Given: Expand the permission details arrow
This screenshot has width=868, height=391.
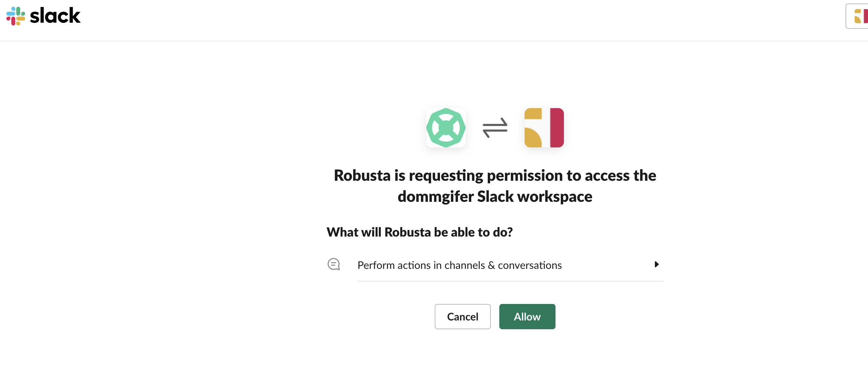Looking at the screenshot, I should click(656, 264).
